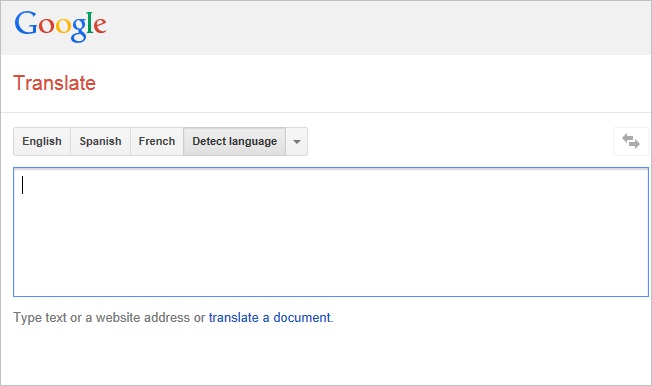652x386 pixels.
Task: Select French as source language
Action: click(157, 141)
